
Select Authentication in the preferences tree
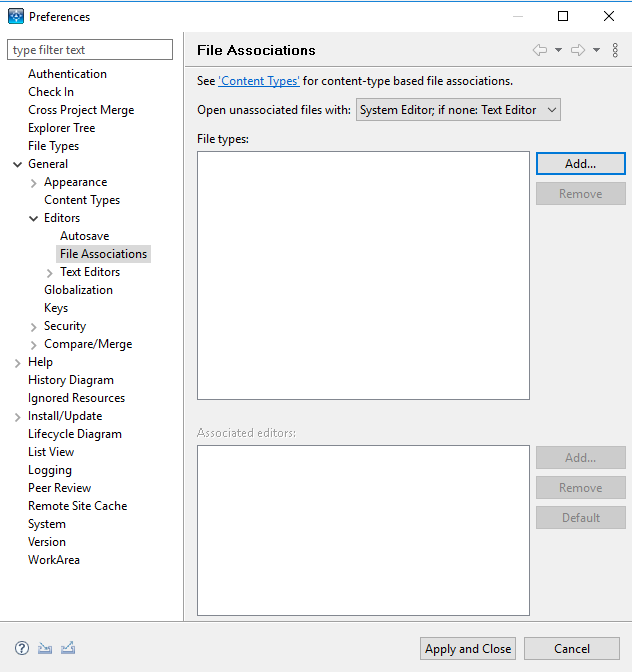(67, 74)
